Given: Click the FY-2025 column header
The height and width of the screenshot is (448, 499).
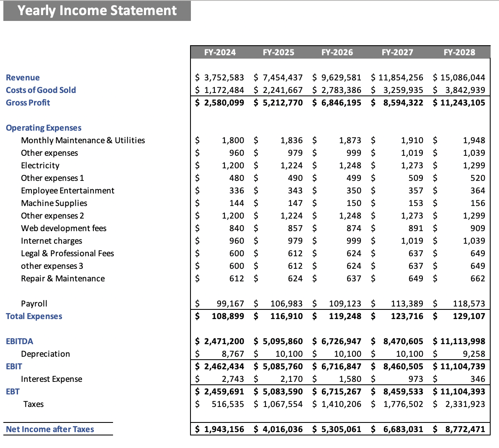Looking at the screenshot, I should coord(279,52).
